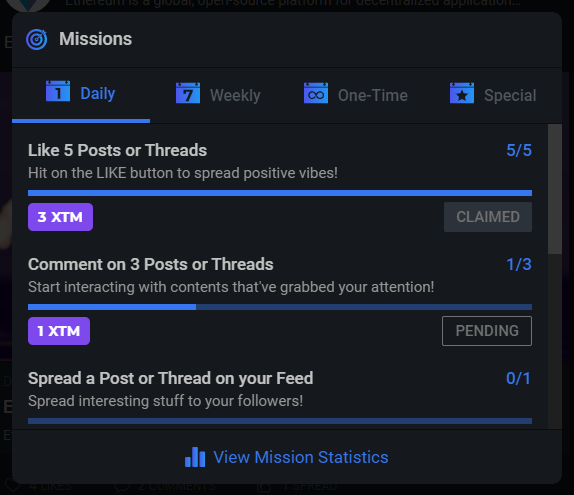Screen dimensions: 574x495
Task: Select the Comment on 3 Posts mission title
Action: click(151, 264)
